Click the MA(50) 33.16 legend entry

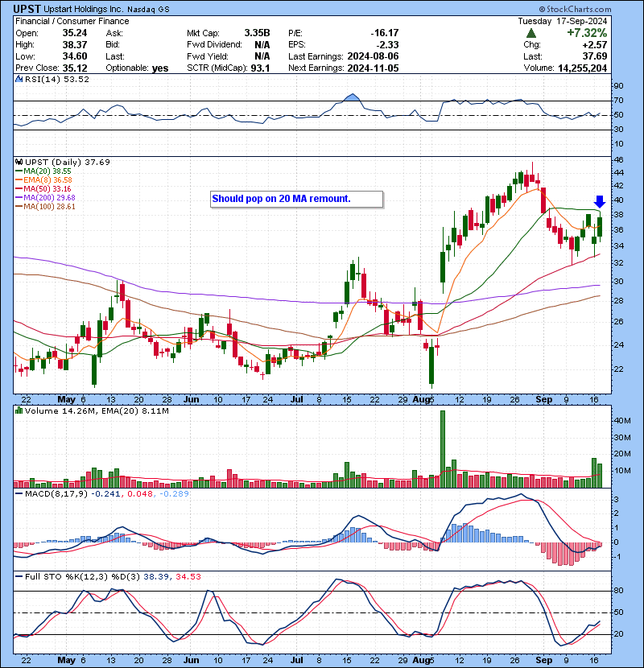(47, 188)
